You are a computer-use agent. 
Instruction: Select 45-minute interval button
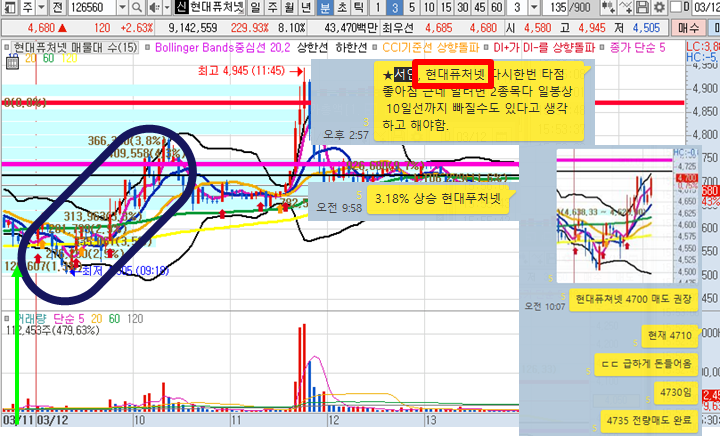[x=480, y=7]
